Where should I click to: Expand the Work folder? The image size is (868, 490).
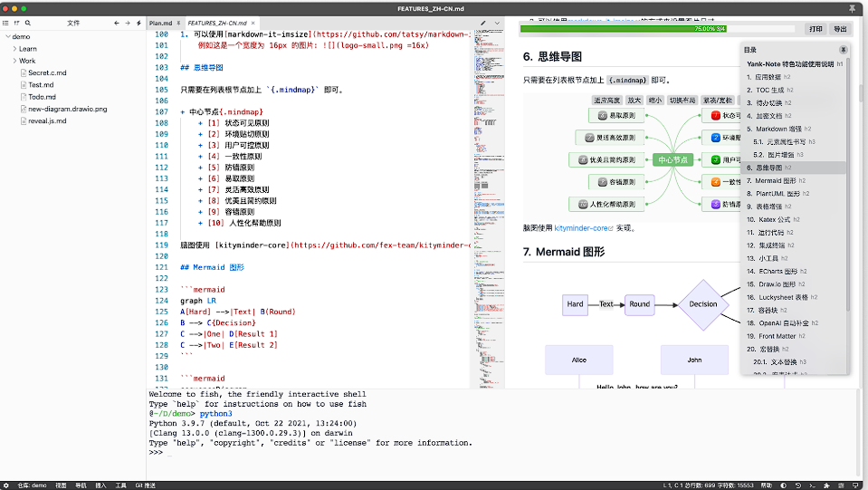point(15,61)
